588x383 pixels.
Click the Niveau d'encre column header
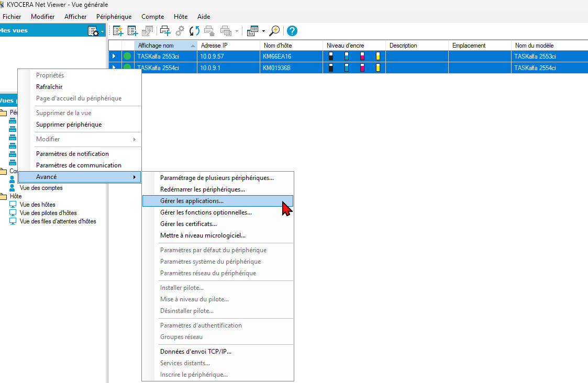coord(354,46)
